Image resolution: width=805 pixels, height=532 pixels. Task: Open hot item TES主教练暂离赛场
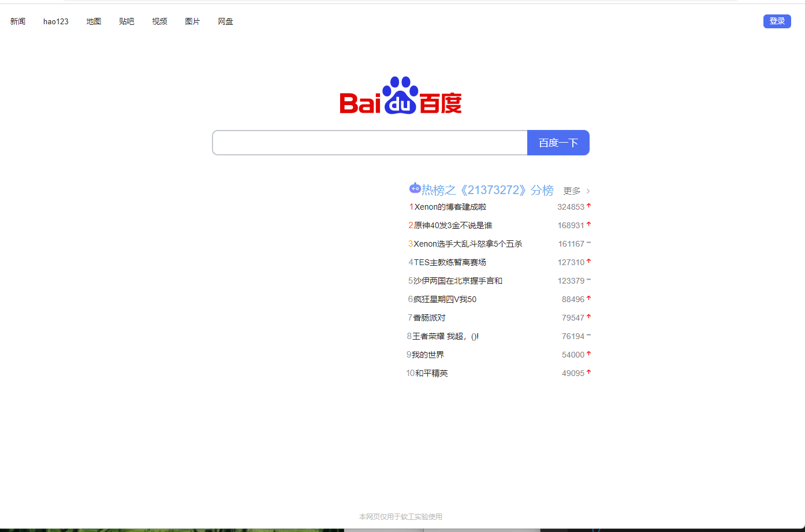click(450, 262)
